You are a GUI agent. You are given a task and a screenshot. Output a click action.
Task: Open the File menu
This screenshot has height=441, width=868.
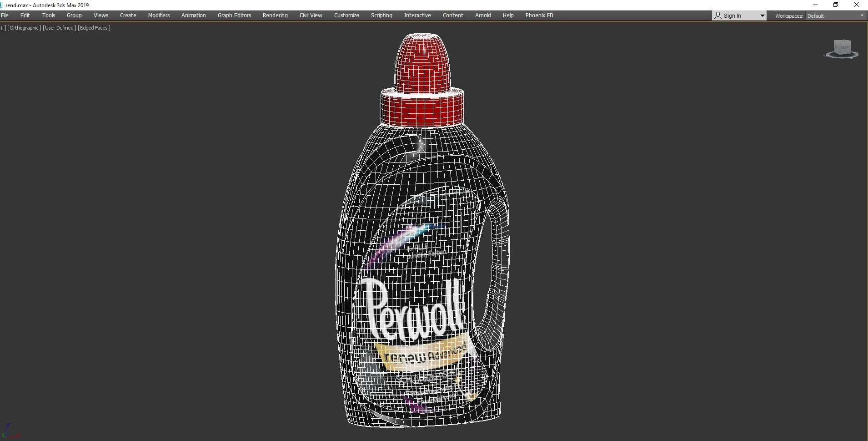[5, 15]
